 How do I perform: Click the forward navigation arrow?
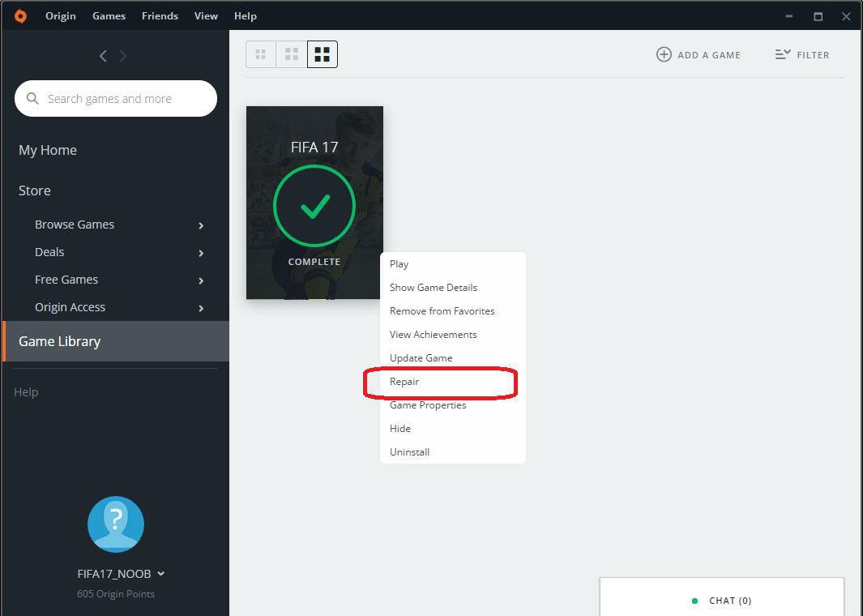(x=123, y=55)
